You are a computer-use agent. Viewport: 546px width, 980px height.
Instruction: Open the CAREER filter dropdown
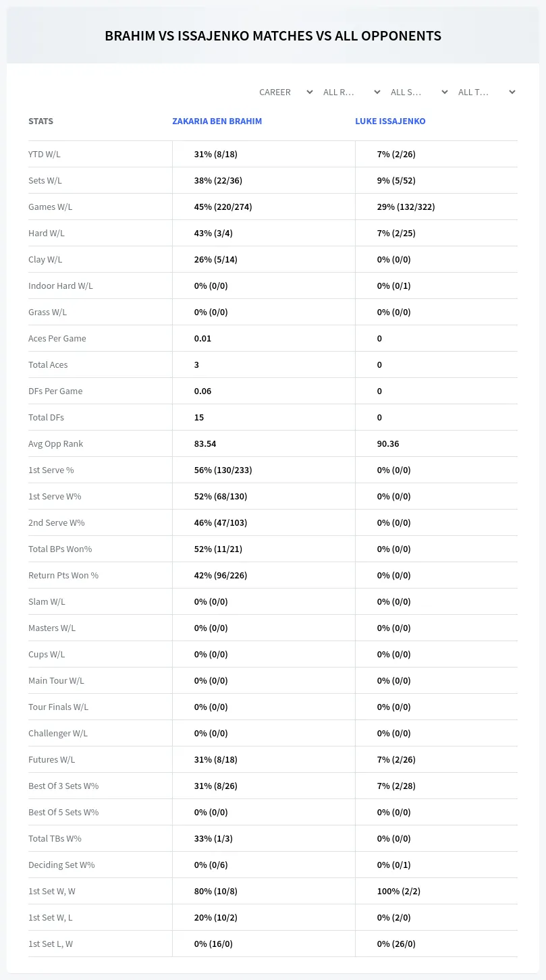284,92
